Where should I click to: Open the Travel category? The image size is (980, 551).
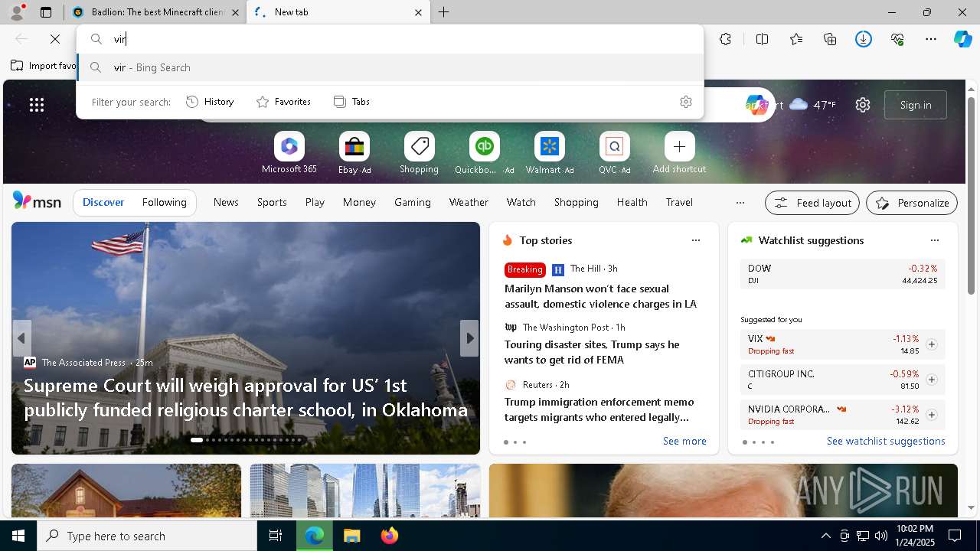[x=679, y=202]
